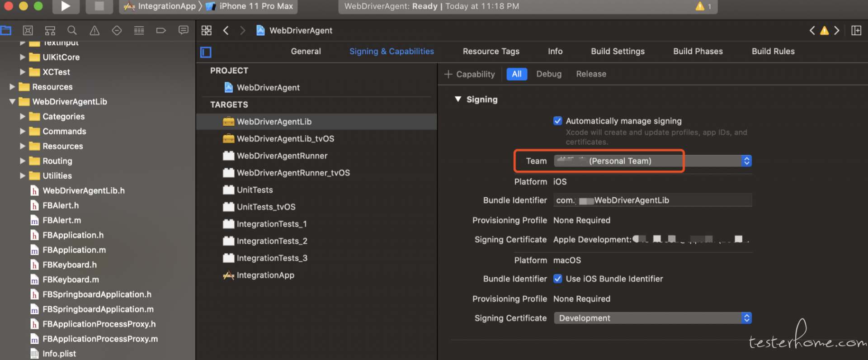Image resolution: width=868 pixels, height=360 pixels.
Task: Expand the XCTest folder
Action: click(x=22, y=72)
